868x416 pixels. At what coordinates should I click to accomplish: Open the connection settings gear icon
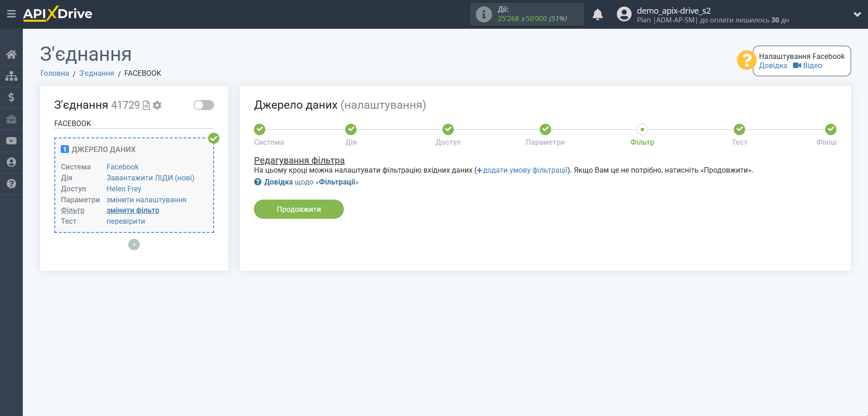pos(158,105)
